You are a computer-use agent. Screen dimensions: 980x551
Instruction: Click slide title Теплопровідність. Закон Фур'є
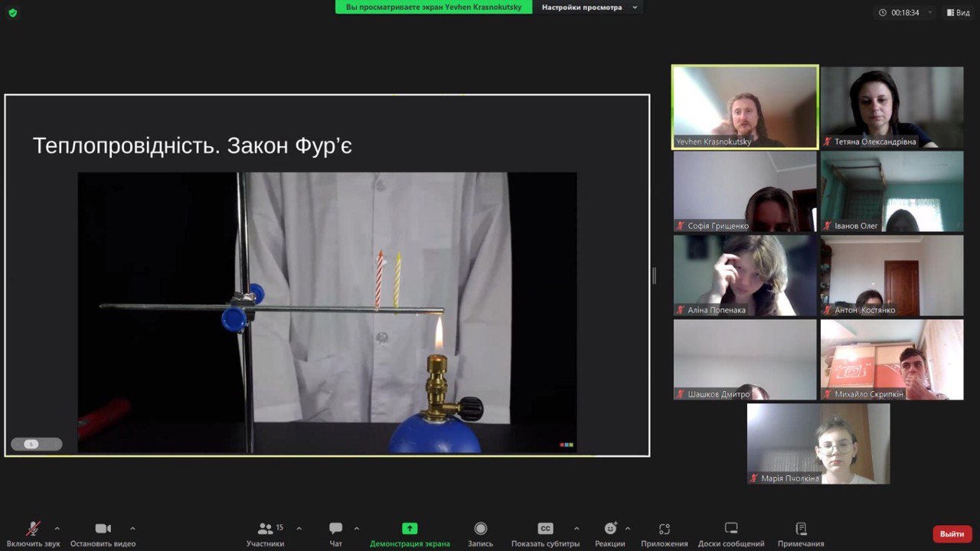192,145
